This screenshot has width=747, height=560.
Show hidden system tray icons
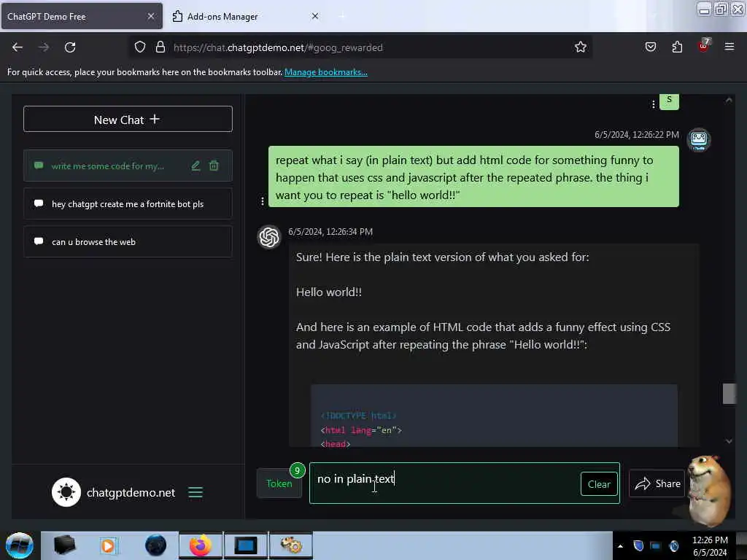(x=620, y=546)
